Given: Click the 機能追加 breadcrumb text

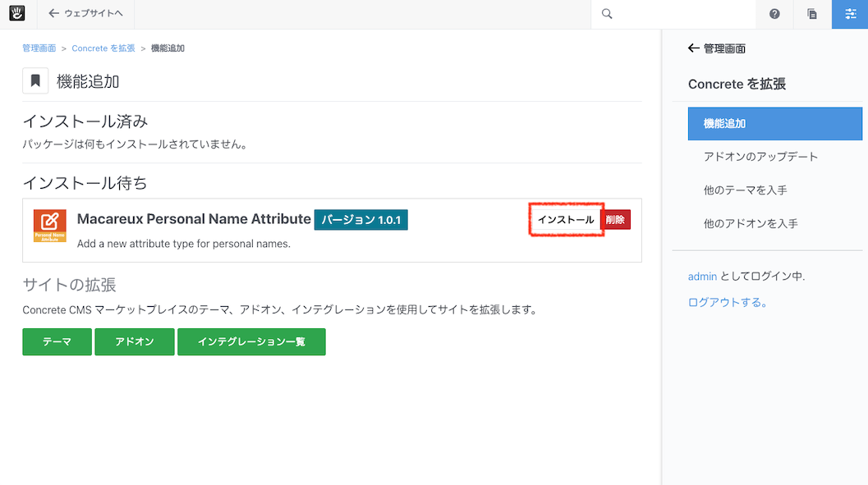Looking at the screenshot, I should (168, 48).
